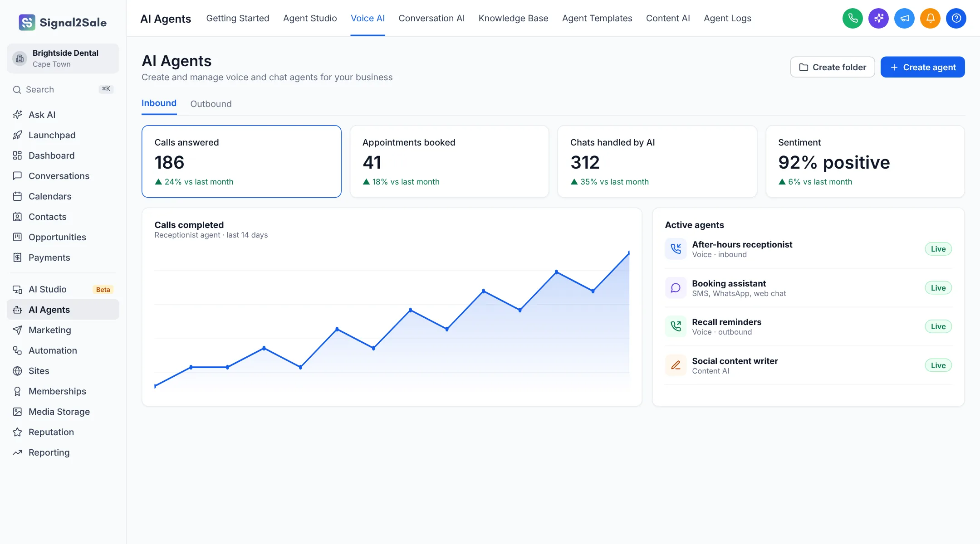
Task: Switch to the Agent Studio tab
Action: pos(310,18)
